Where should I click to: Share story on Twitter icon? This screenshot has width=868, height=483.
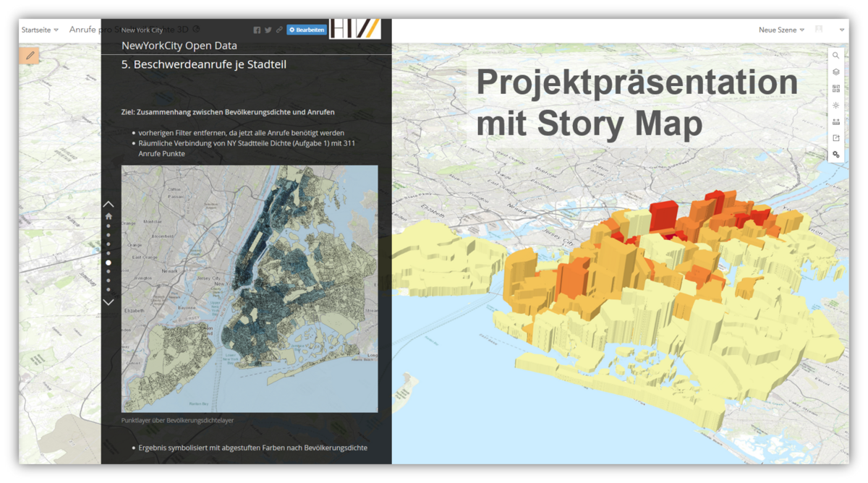[268, 30]
